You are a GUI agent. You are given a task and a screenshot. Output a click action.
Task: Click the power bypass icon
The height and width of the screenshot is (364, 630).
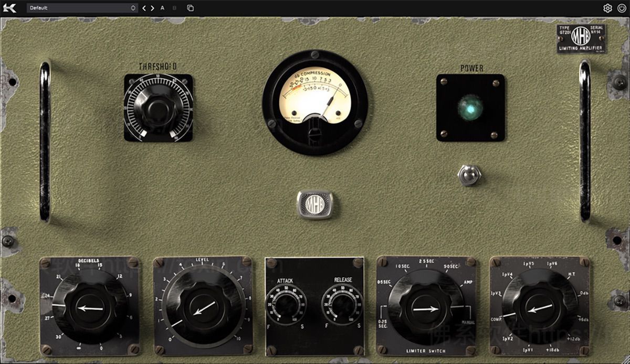pos(622,8)
